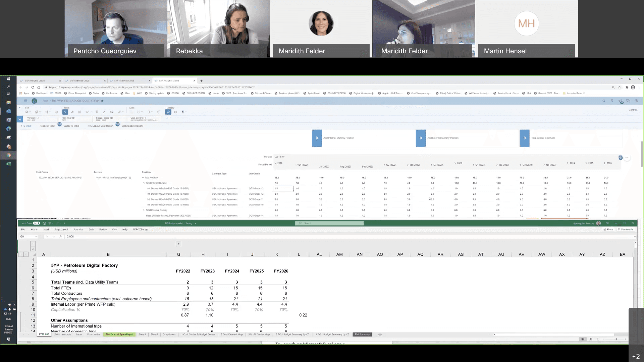644x362 pixels.
Task: Click the Excel save icon
Action: pyautogui.click(x=44, y=223)
